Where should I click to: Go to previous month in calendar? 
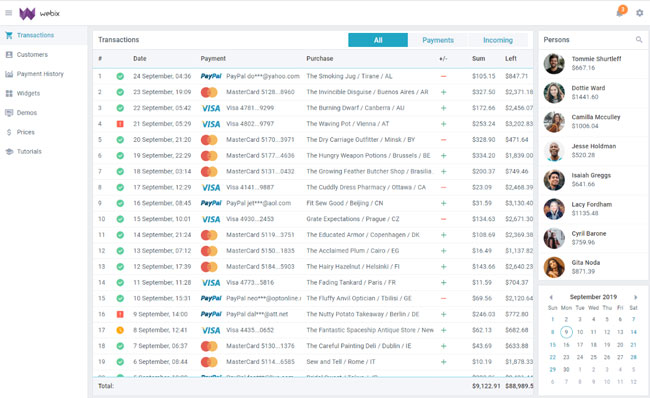coord(551,297)
